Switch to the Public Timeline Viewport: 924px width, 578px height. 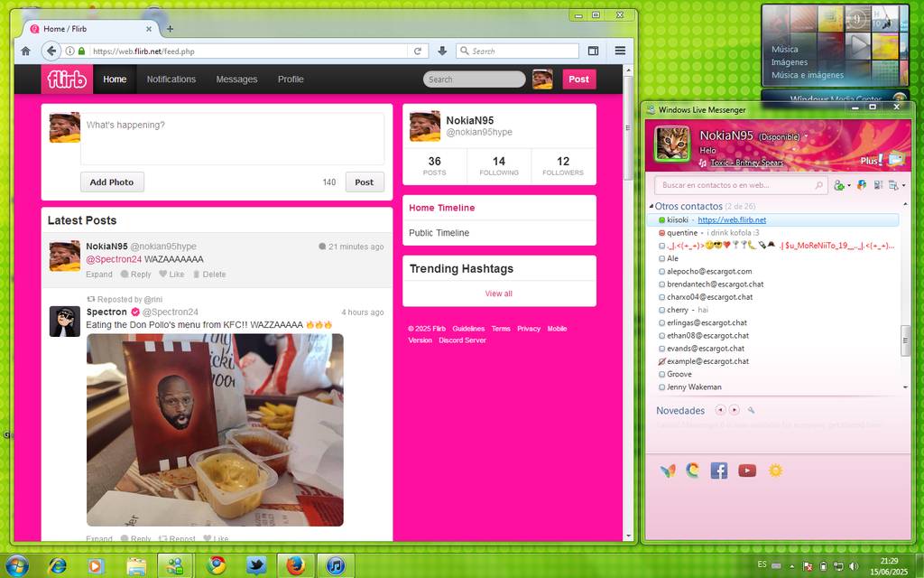coord(439,233)
